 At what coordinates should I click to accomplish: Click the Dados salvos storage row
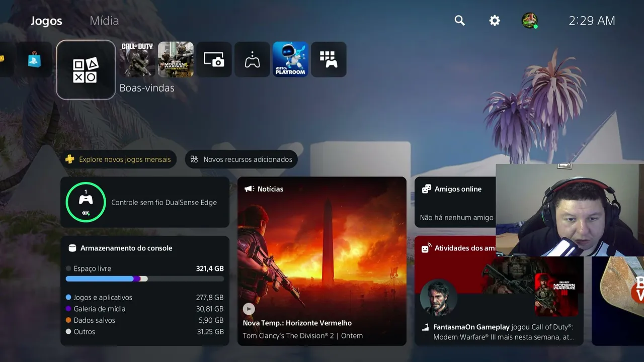(x=145, y=320)
